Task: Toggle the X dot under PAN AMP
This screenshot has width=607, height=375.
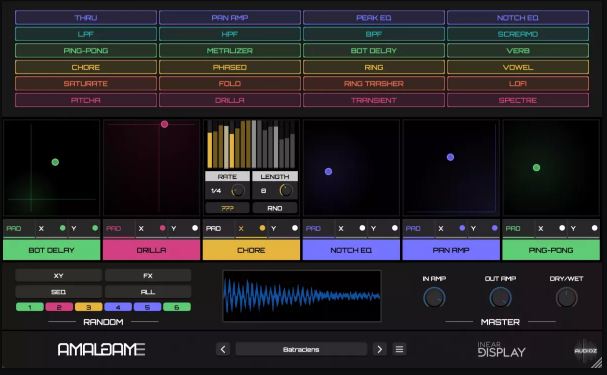Action: (x=462, y=228)
